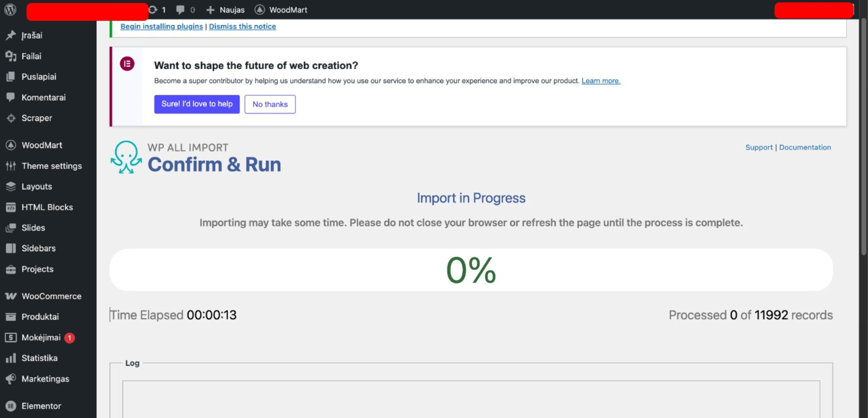The width and height of the screenshot is (868, 418).
Task: Open the WooCommerce sidebar menu
Action: [51, 296]
